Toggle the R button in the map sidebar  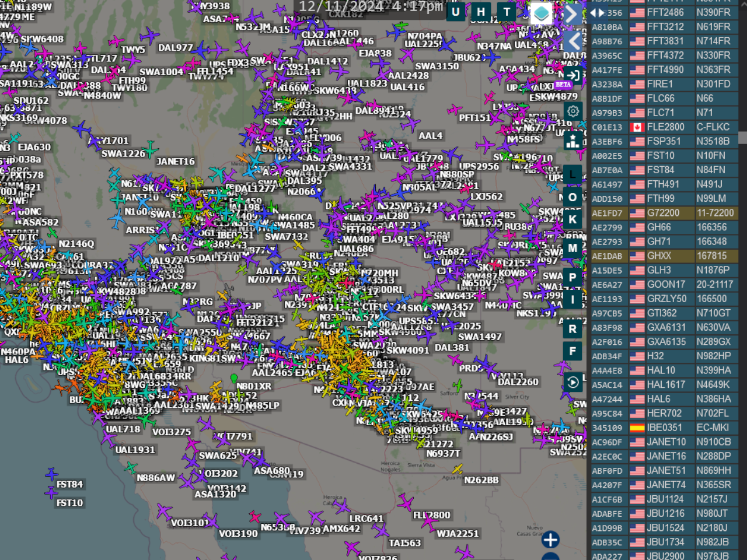coord(573,328)
